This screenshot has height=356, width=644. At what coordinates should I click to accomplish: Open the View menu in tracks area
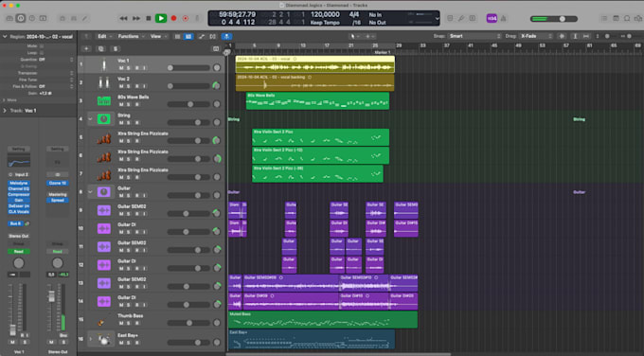point(158,36)
